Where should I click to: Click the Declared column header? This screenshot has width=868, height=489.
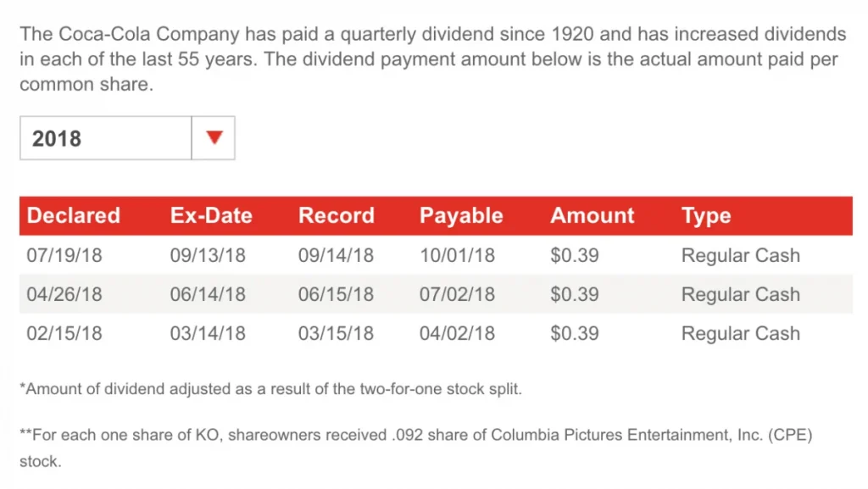coord(74,216)
